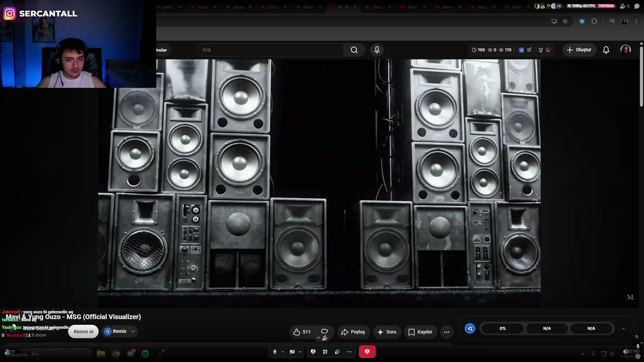644x362 pixels.
Task: Open the video's more actions ellipsis
Action: coord(447,332)
